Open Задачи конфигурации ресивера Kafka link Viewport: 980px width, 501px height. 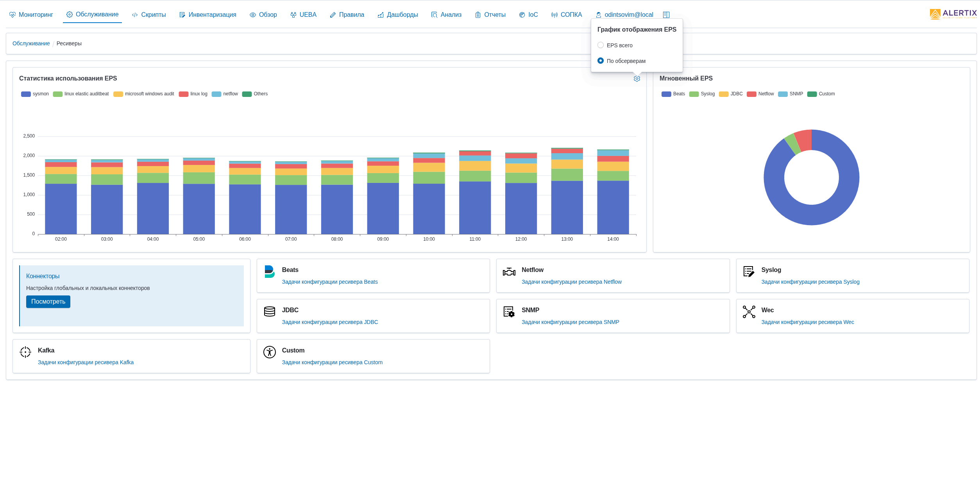(x=86, y=363)
